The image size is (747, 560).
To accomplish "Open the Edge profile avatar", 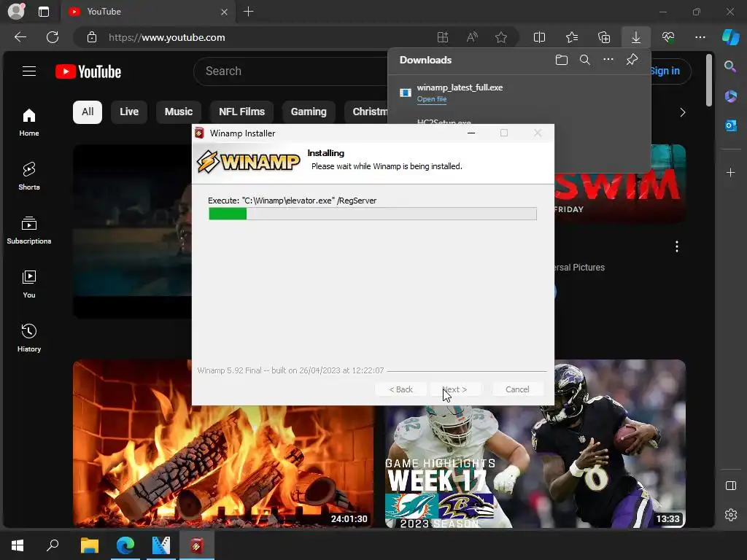I will click(x=16, y=12).
